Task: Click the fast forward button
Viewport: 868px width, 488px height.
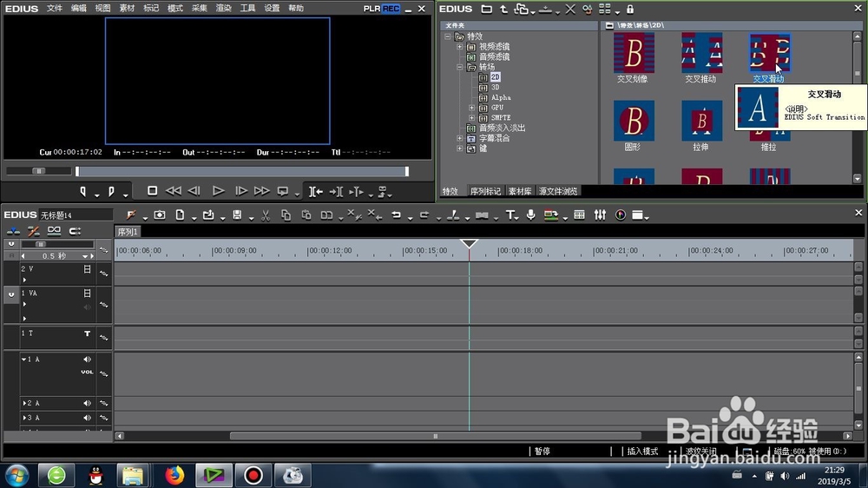Action: [x=261, y=190]
